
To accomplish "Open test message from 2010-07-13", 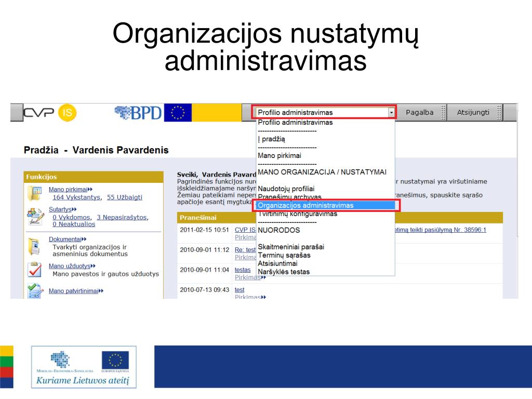I will coord(240,290).
